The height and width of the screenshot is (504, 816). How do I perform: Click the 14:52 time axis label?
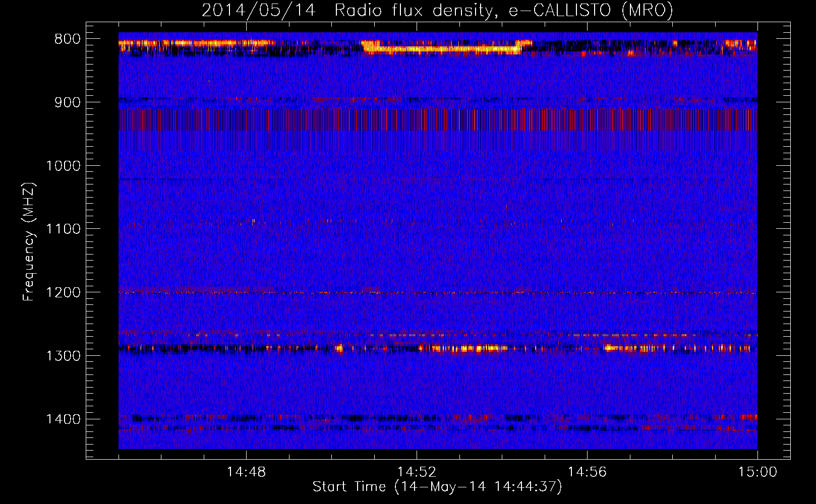417,472
